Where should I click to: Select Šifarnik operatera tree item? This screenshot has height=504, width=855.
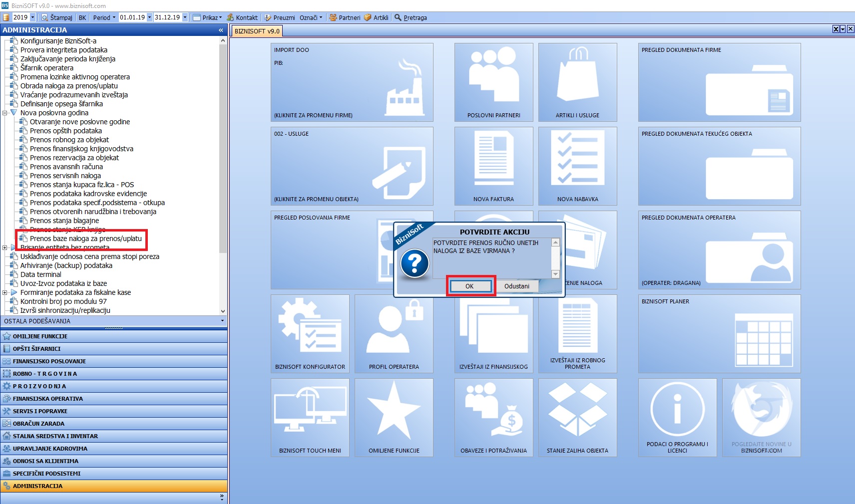pyautogui.click(x=47, y=68)
